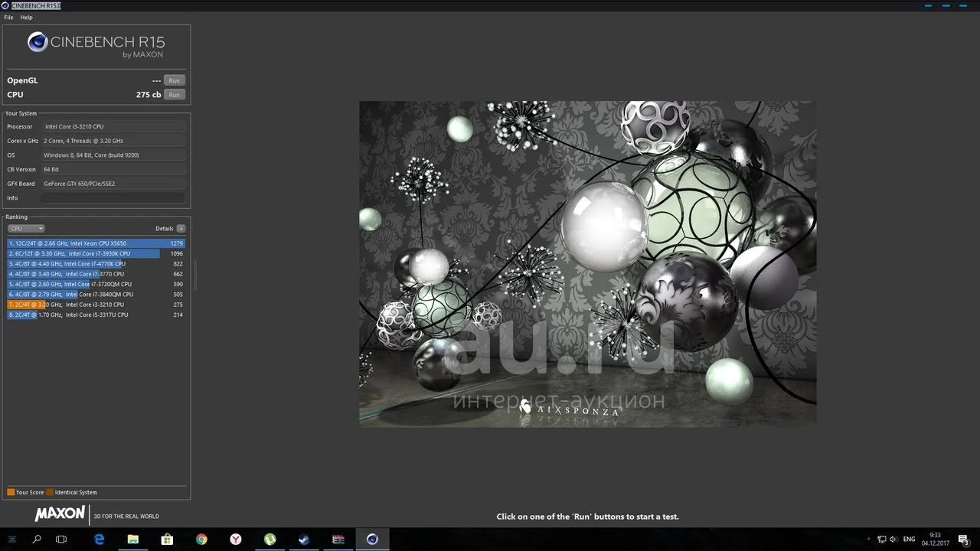Run the OpenGL benchmark test

point(175,80)
